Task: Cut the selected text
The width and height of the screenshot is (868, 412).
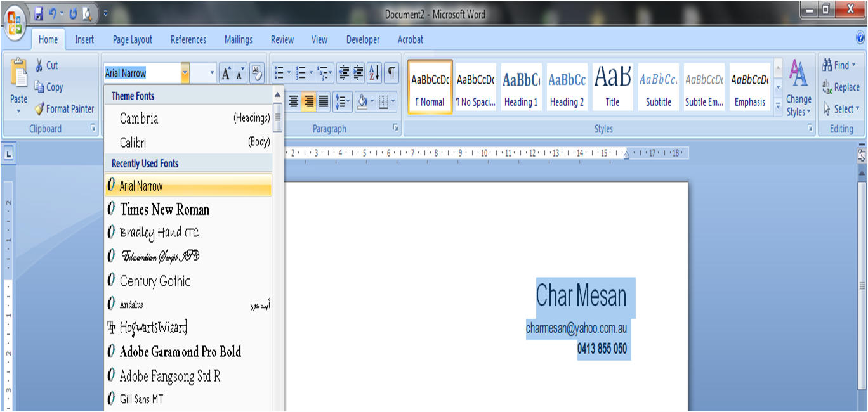Action: 46,65
